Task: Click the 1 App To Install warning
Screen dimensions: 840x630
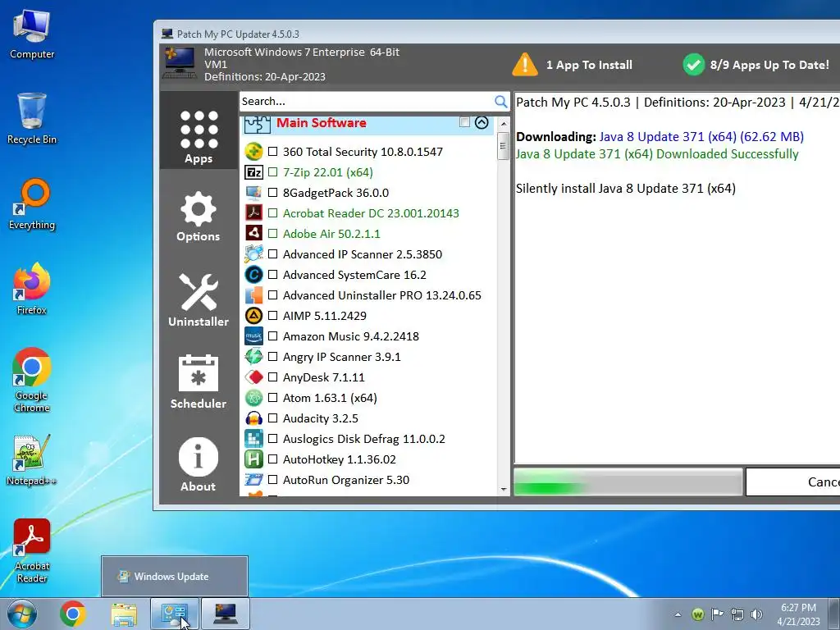Action: pos(572,65)
